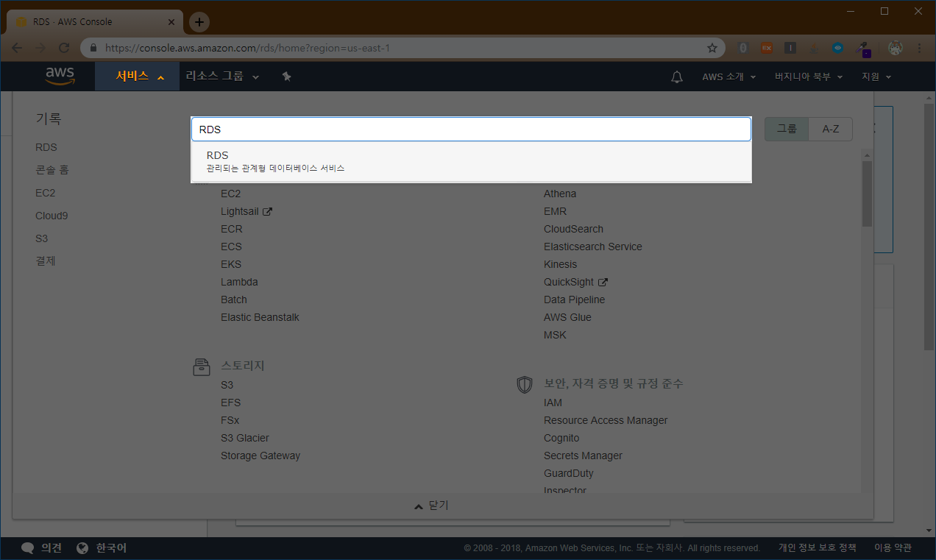
Task: Open AWS Glue service
Action: point(567,317)
